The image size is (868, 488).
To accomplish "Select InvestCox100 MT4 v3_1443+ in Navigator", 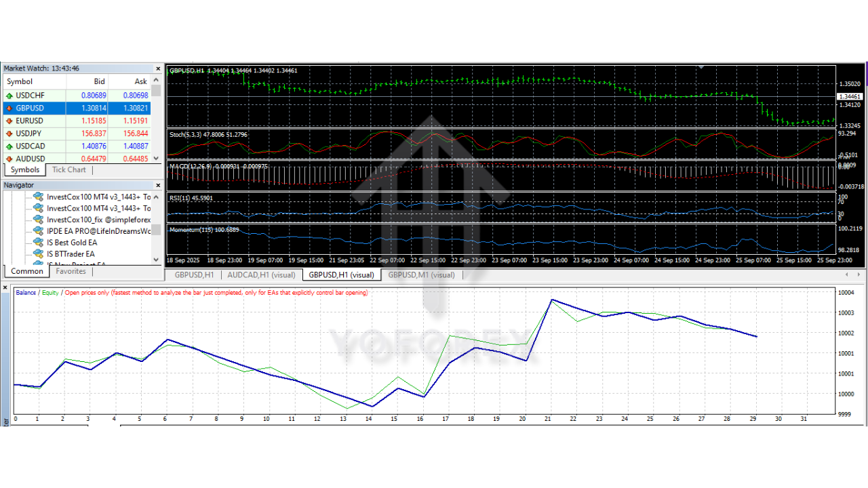I will click(98, 197).
